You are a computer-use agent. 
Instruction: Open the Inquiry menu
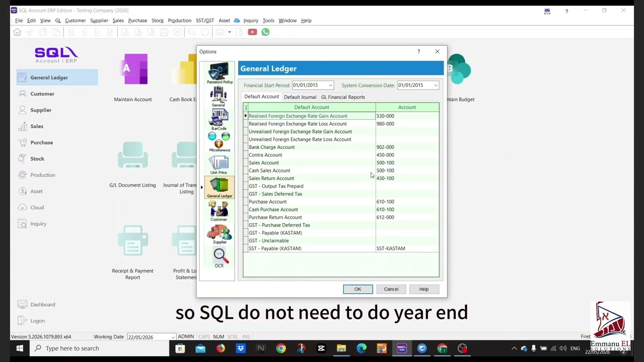tap(251, 21)
